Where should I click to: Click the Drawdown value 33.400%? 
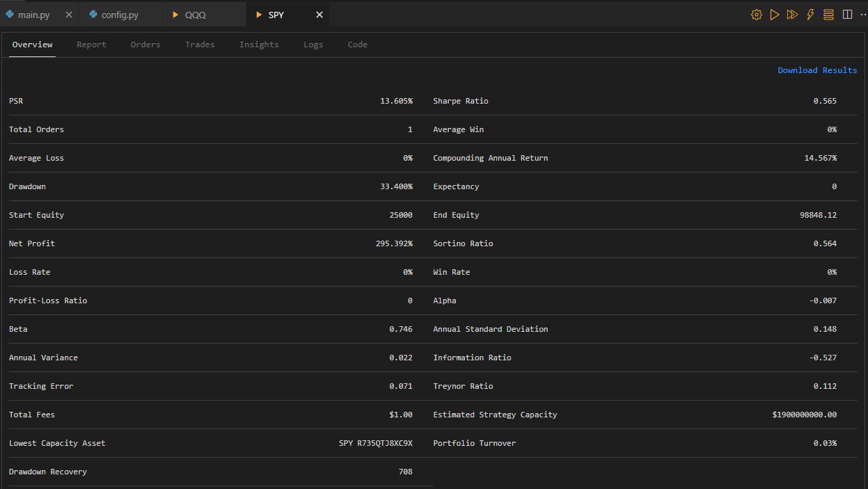(x=396, y=186)
